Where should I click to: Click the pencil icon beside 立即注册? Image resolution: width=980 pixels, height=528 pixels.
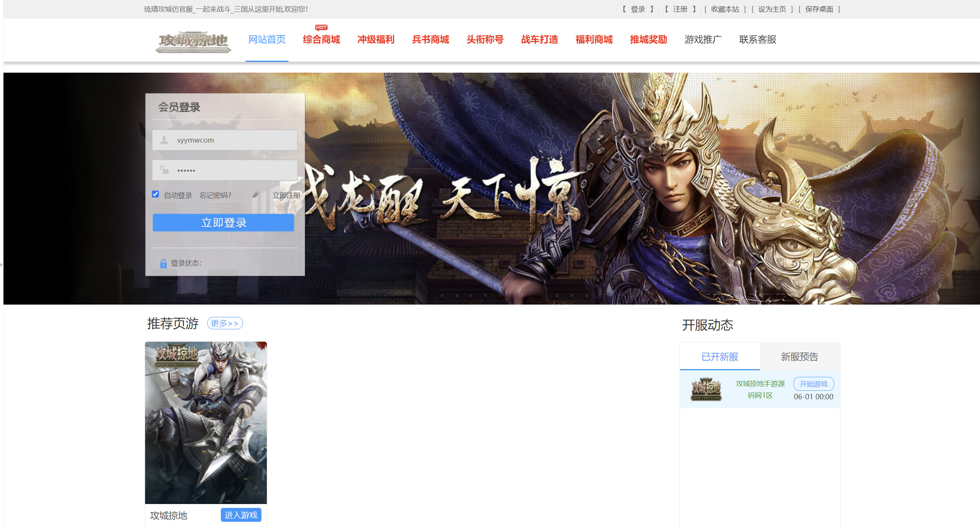click(256, 195)
